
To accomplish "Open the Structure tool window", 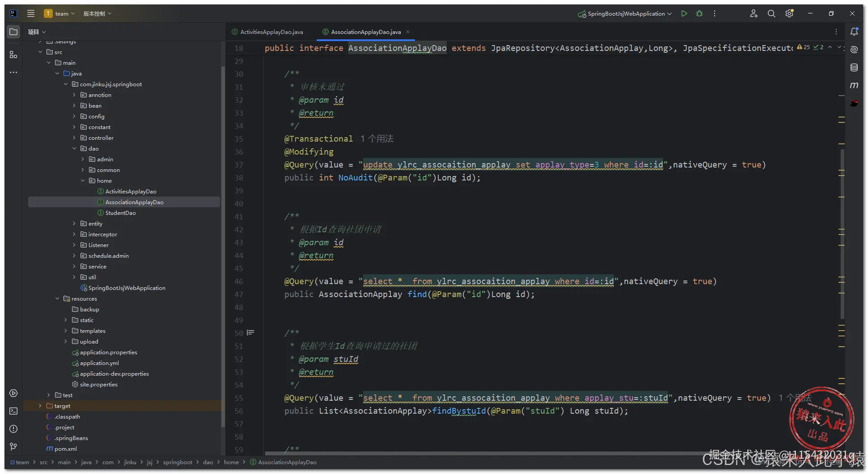I will pos(13,55).
